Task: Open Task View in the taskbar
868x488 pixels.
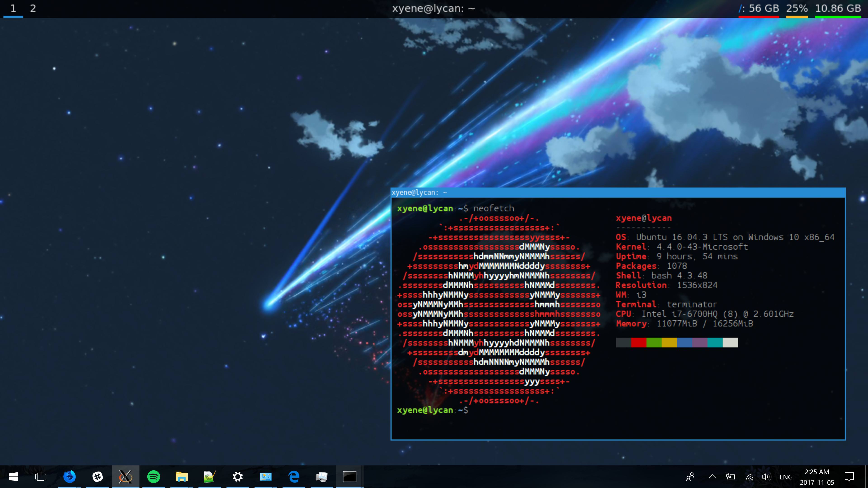Action: click(x=40, y=476)
